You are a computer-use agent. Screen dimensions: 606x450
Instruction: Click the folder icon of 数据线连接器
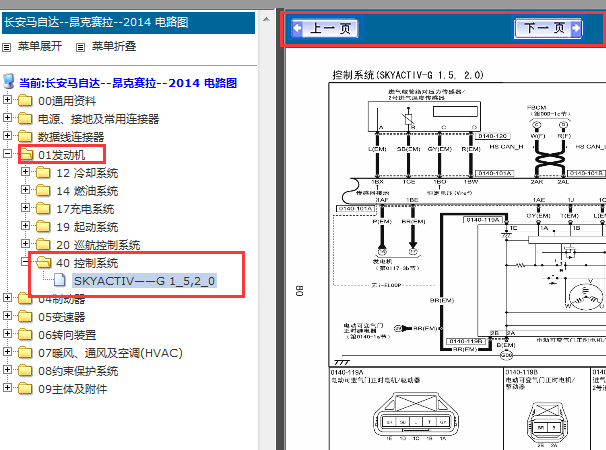25,136
